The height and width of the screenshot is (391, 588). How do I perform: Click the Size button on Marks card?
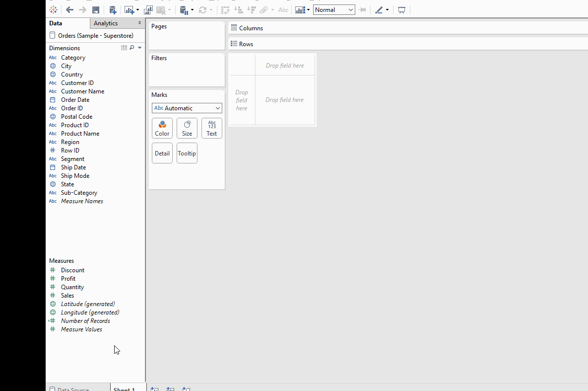pos(187,128)
